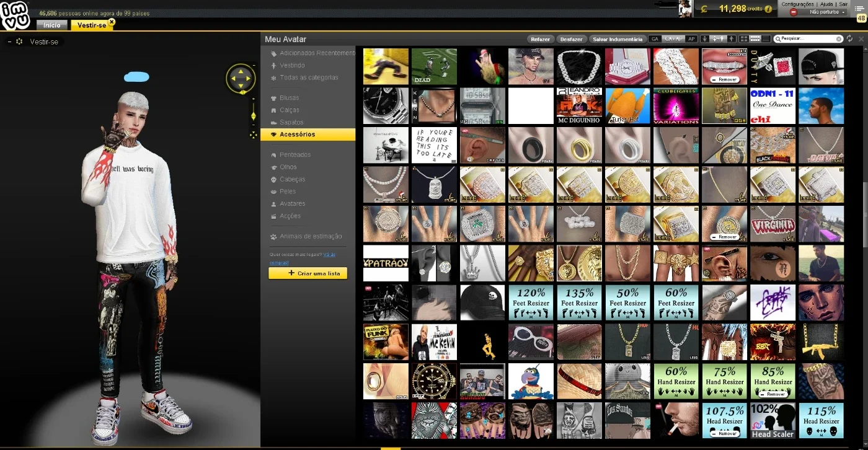The image size is (868, 450).
Task: Select the 60% Hand Resizer item
Action: [676, 381]
